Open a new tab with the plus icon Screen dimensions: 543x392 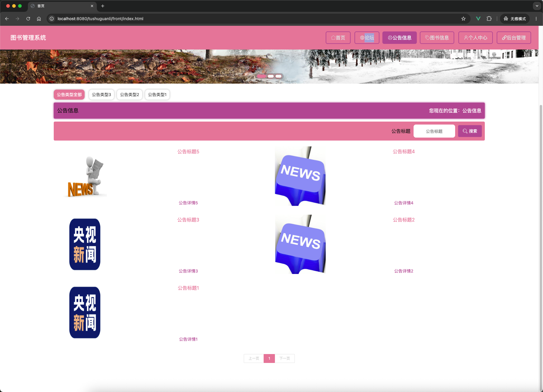[x=103, y=6]
